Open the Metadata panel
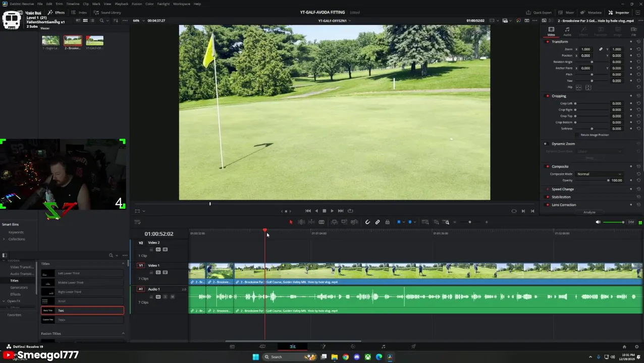The height and width of the screenshot is (363, 644). point(591,13)
